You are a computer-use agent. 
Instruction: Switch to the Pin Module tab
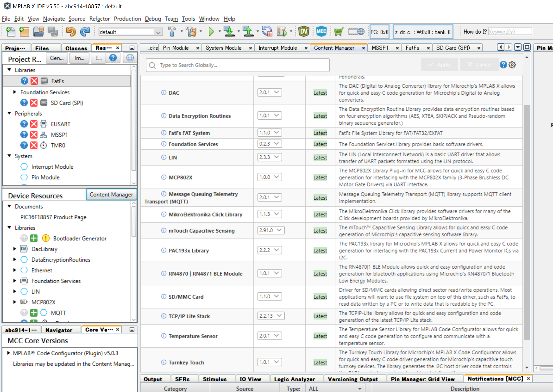176,48
